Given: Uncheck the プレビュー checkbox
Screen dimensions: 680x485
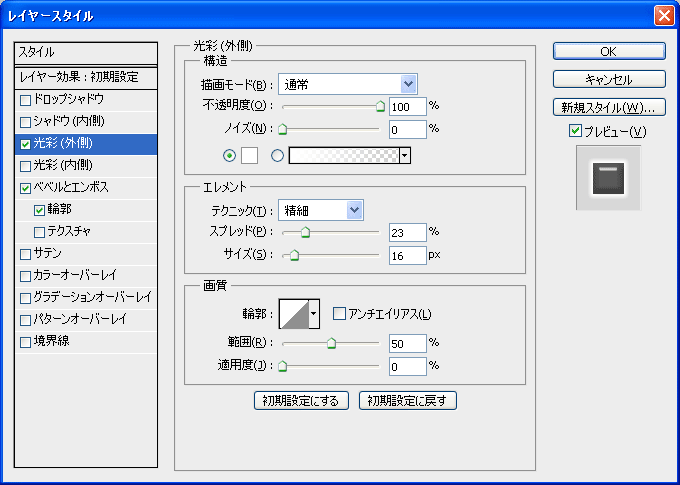Looking at the screenshot, I should point(574,131).
